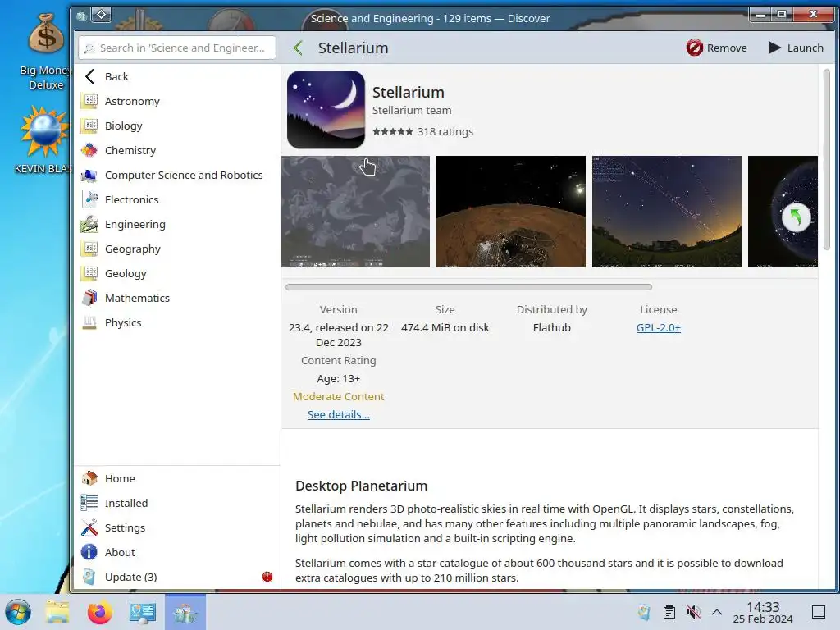Click the taskbar clock 14:33

click(x=763, y=606)
